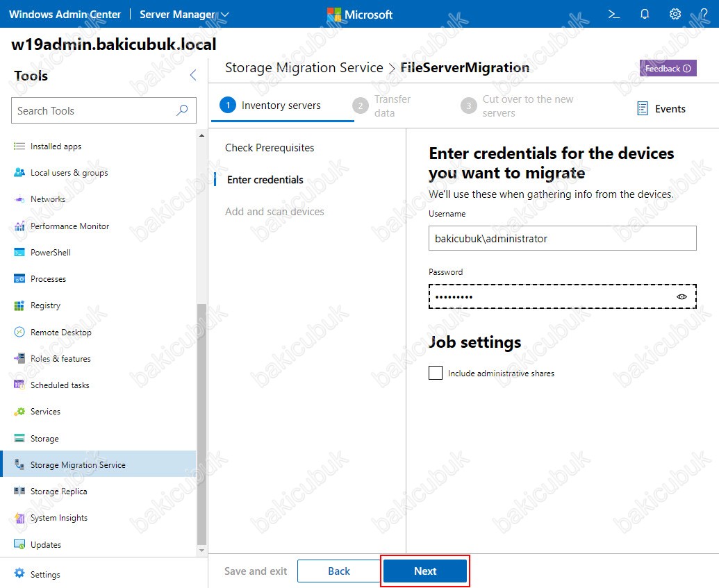The image size is (719, 588).
Task: Enable Include administrative shares checkbox
Action: [x=436, y=373]
